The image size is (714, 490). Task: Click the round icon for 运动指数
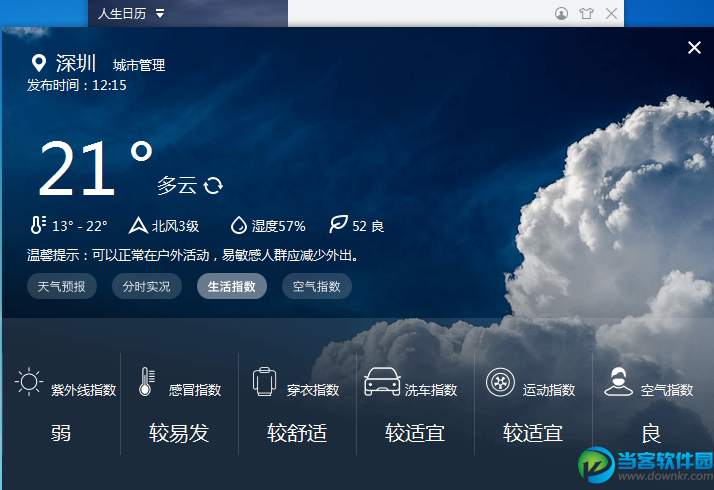[x=500, y=382]
